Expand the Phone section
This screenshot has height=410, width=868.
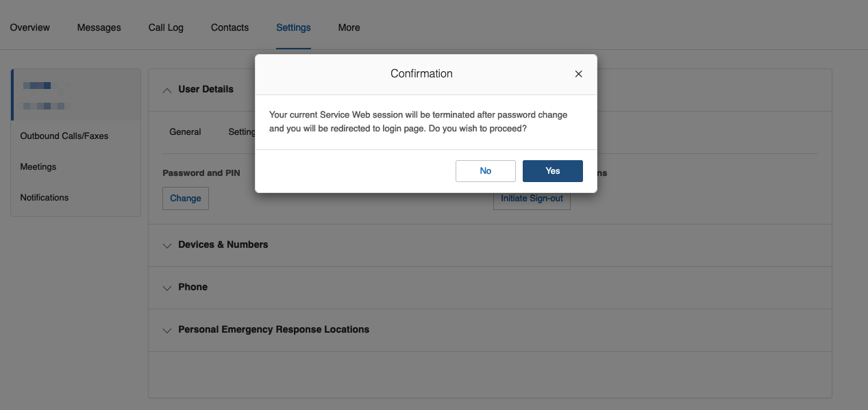[x=167, y=287]
